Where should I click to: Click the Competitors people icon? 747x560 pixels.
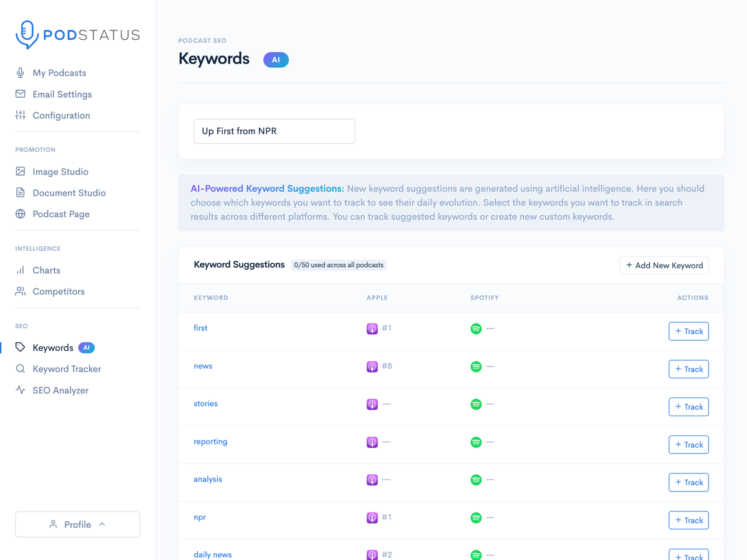point(21,291)
